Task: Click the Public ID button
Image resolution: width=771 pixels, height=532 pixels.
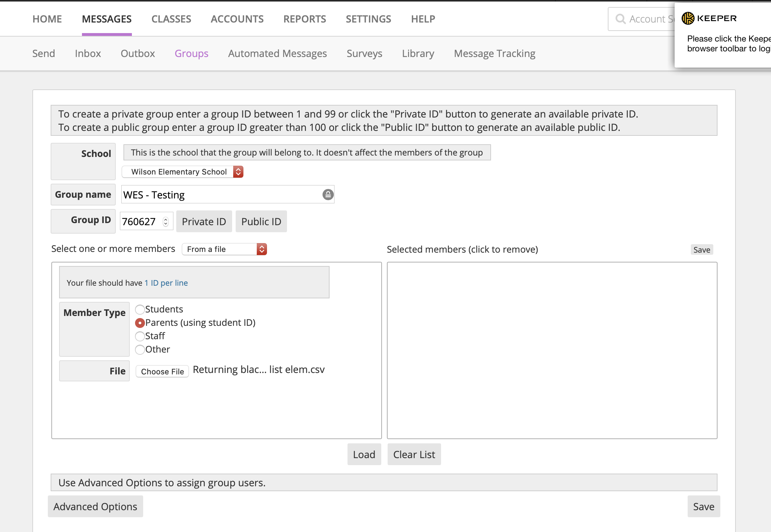Action: pos(261,222)
